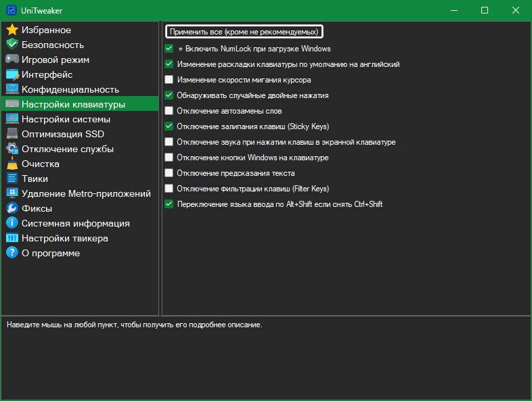Click the Metro tiles icon for Удаление Metro-приложений
Viewport: 532px width, 401px height.
point(12,193)
